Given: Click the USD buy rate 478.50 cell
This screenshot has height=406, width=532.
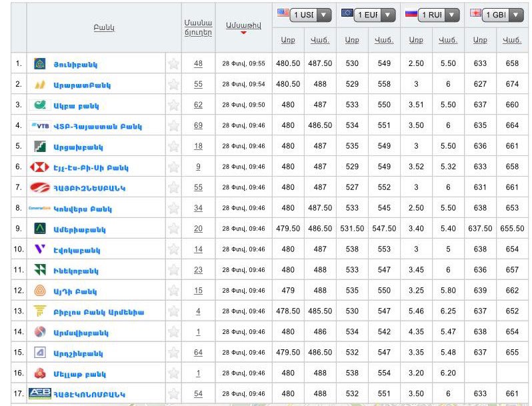Looking at the screenshot, I should (x=288, y=311).
